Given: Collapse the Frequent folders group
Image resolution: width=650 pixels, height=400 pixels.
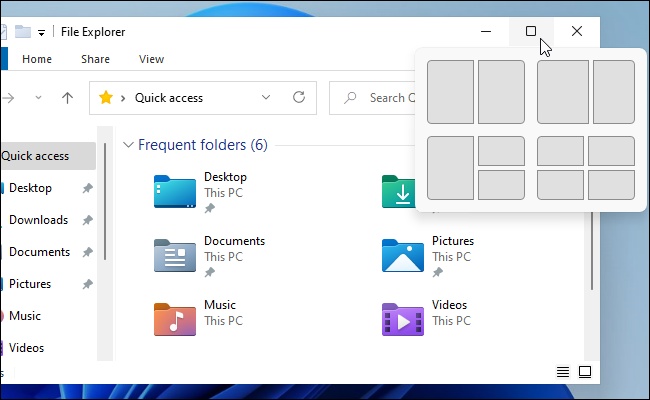Looking at the screenshot, I should [127, 145].
